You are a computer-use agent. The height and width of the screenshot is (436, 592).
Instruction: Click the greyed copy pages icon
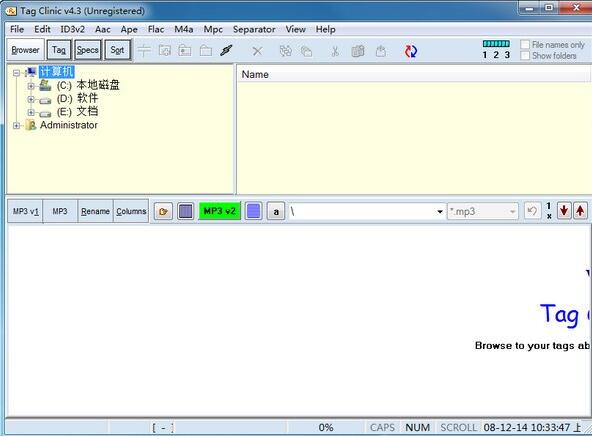point(307,51)
